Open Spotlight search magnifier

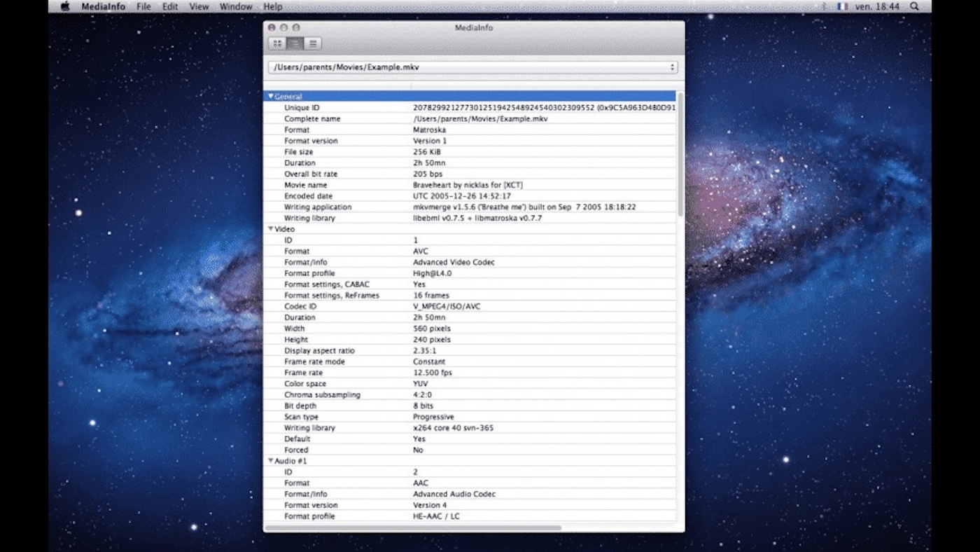point(914,6)
